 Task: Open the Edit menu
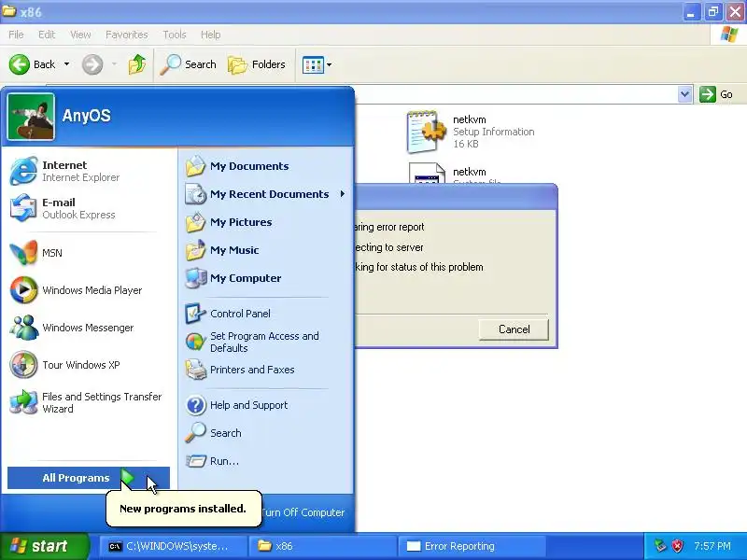(47, 35)
